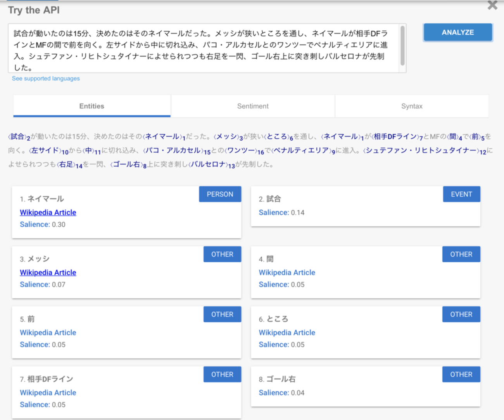Close the Try the API dialog

492,5
